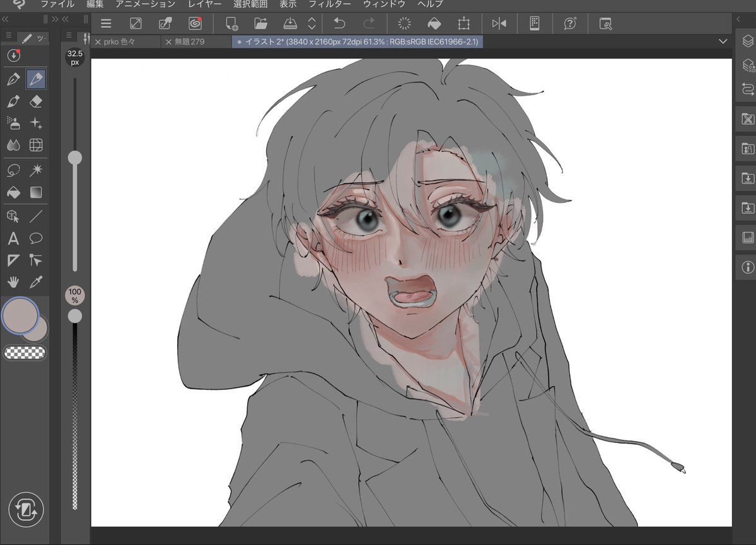Viewport: 756px width, 545px height.
Task: Select the Liquify mesh tool
Action: [36, 145]
